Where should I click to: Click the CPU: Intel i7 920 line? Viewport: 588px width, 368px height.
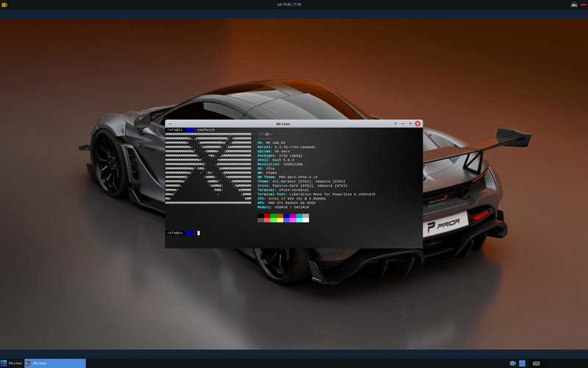pyautogui.click(x=292, y=199)
